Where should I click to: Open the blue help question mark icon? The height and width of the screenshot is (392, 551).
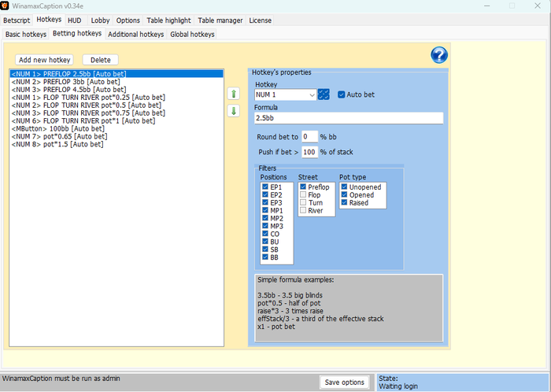(x=439, y=55)
